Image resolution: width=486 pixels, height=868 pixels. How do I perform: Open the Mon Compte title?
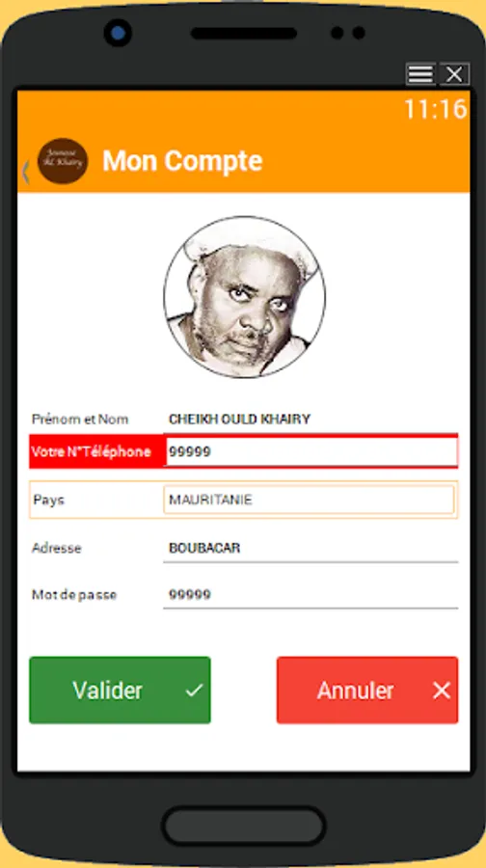[182, 161]
